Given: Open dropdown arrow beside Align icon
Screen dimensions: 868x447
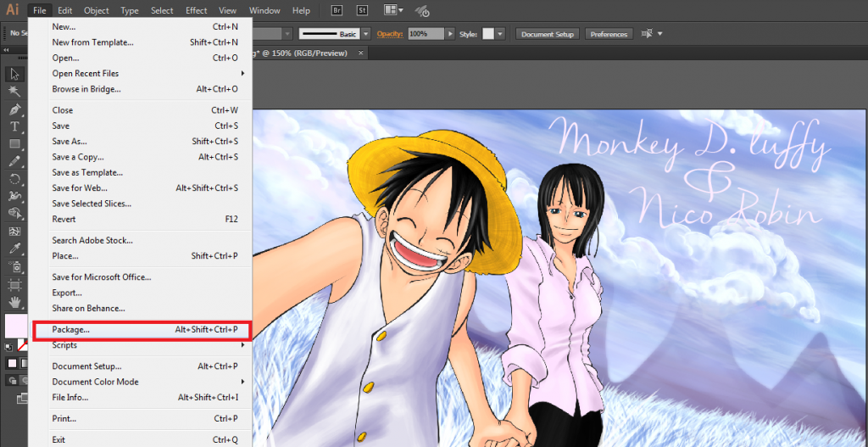Looking at the screenshot, I should 659,34.
